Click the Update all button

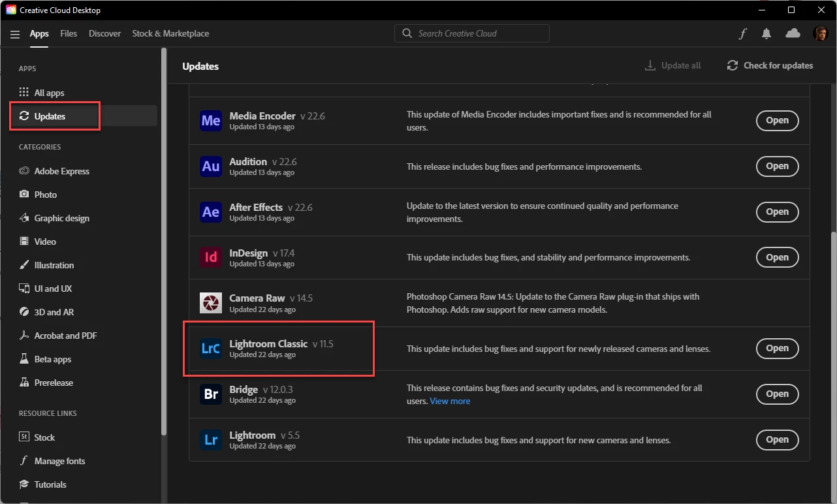[672, 65]
